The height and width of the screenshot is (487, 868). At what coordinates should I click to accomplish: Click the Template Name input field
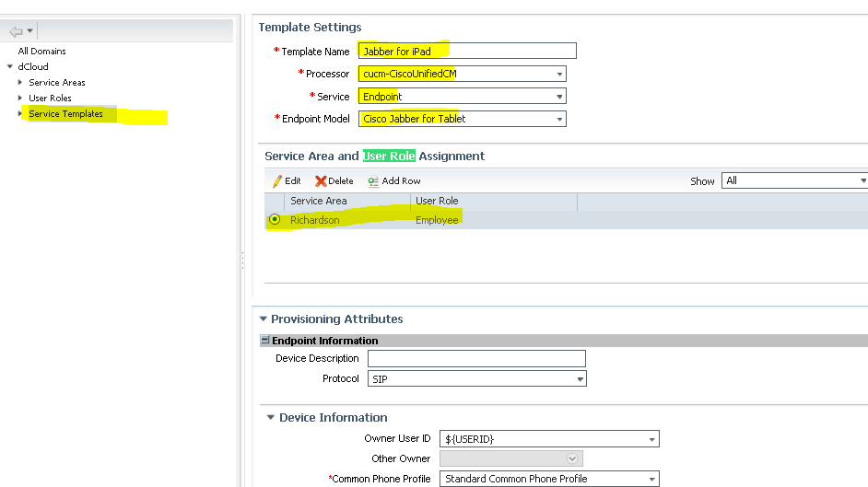467,51
